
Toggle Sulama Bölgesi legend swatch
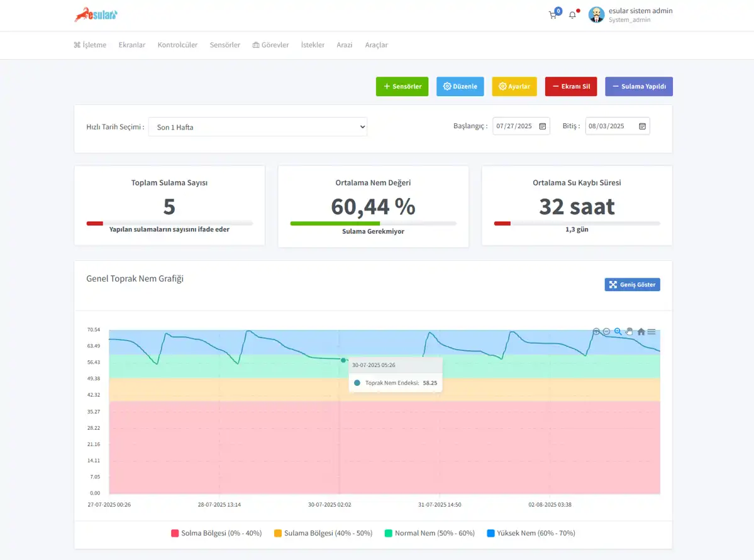[278, 533]
